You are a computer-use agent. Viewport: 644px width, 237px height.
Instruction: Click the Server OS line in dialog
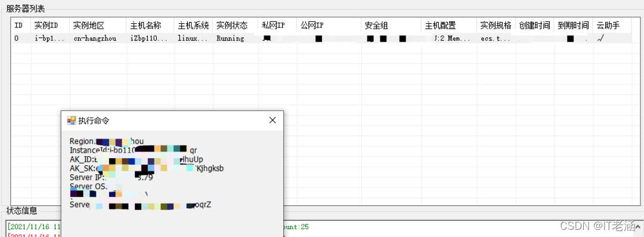point(89,186)
